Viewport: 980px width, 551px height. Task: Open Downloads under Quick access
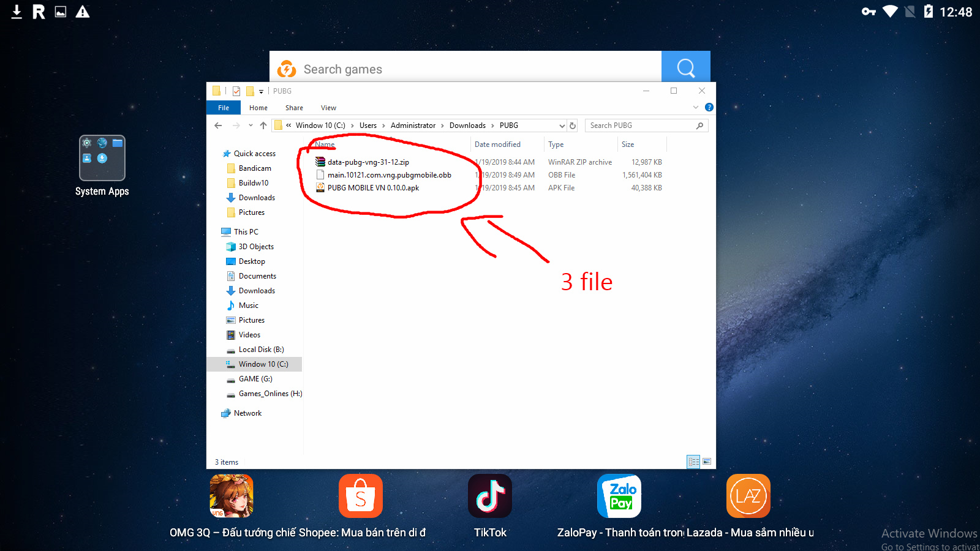point(257,198)
